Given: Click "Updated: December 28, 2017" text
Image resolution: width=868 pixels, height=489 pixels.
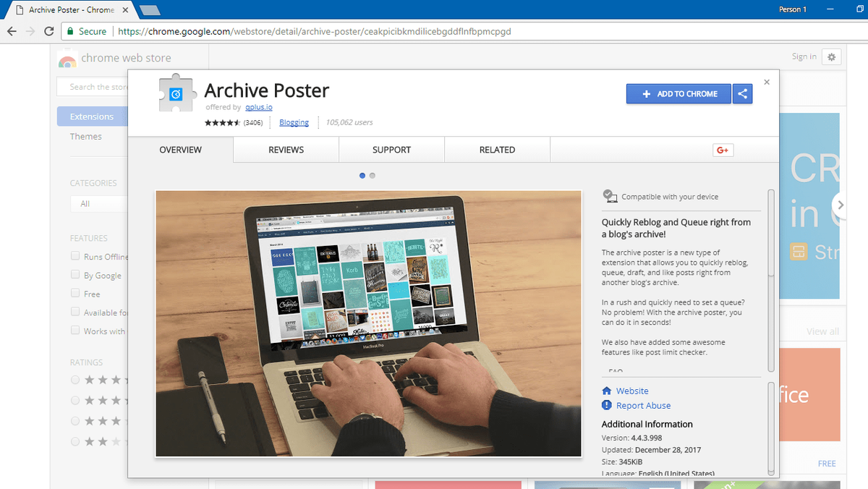Looking at the screenshot, I should (651, 450).
